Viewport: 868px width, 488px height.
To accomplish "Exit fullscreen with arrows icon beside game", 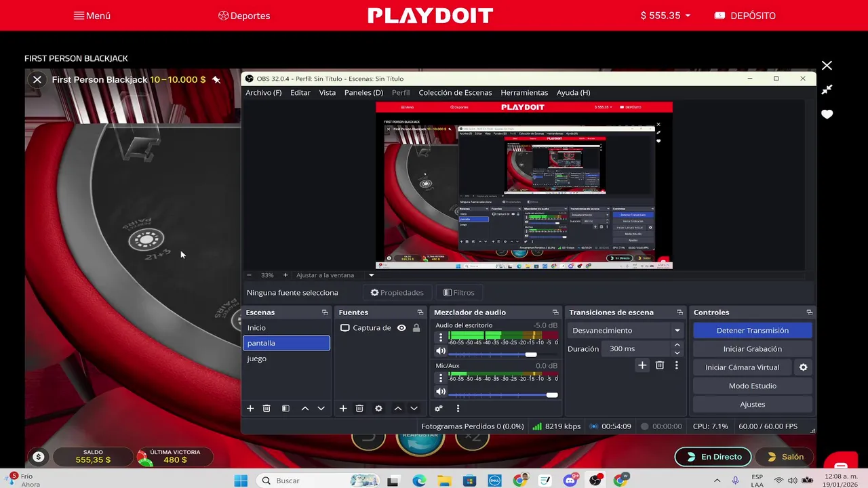I will 827,89.
